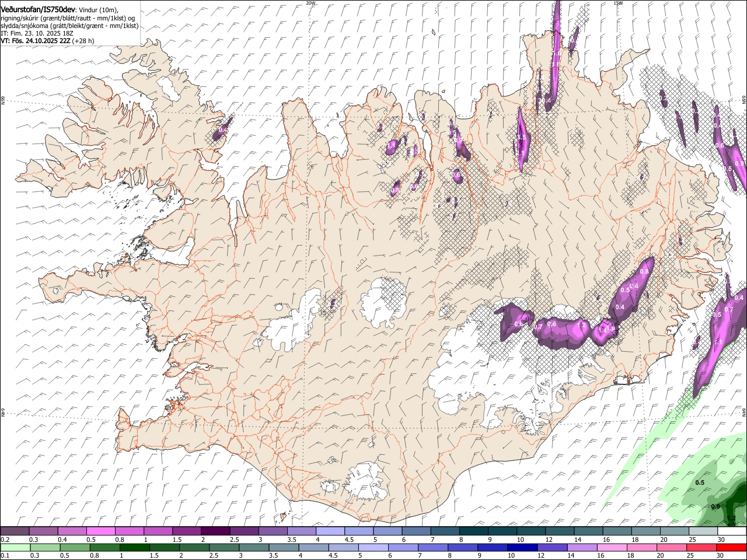Pick the violet-blue swatch above green-scale 12
Image resolution: width=747 pixels, height=560 pixels.
click(x=553, y=548)
